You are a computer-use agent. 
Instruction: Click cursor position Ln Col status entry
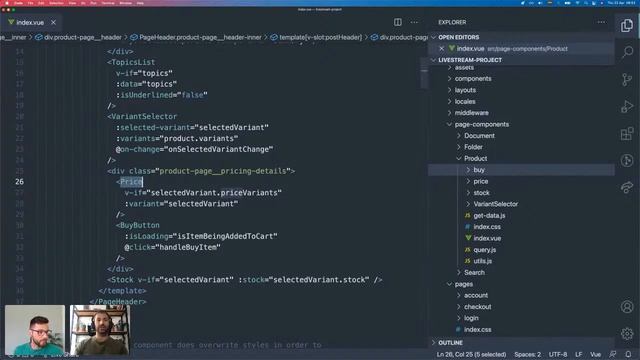tap(471, 354)
